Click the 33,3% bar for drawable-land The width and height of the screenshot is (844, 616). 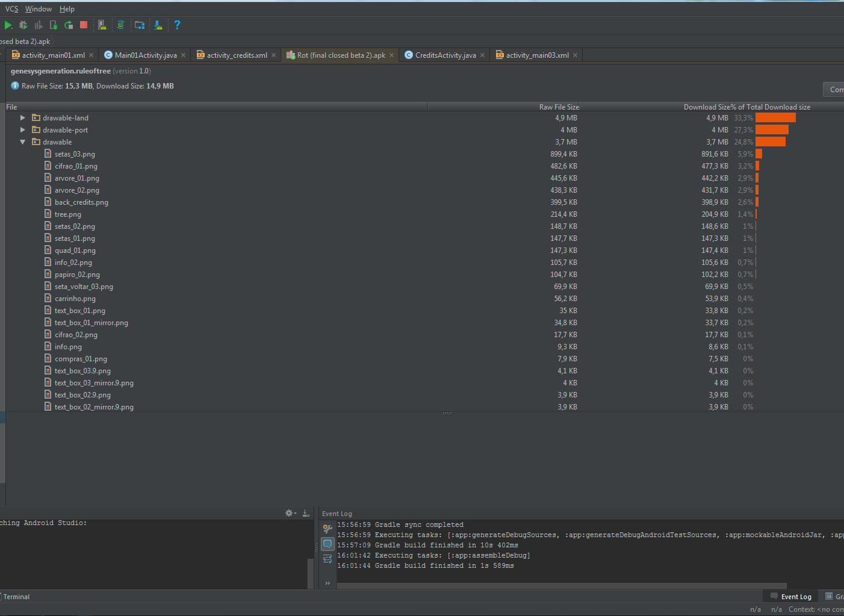(x=775, y=118)
